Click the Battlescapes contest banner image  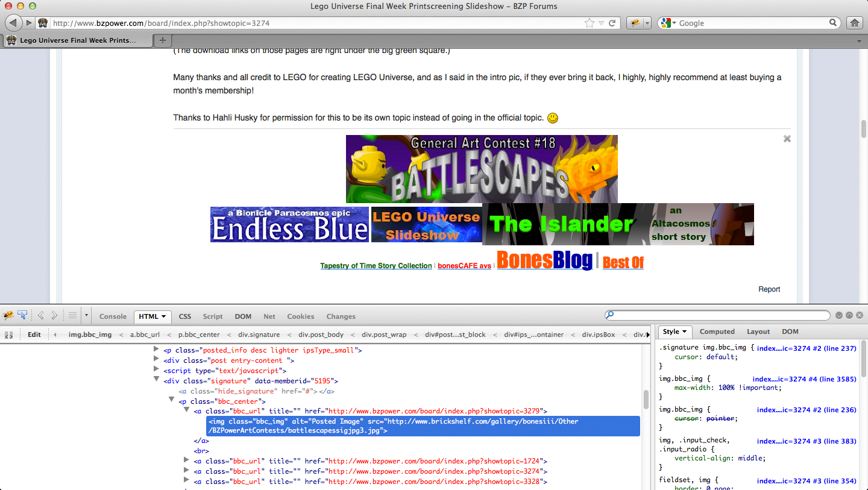click(x=482, y=169)
